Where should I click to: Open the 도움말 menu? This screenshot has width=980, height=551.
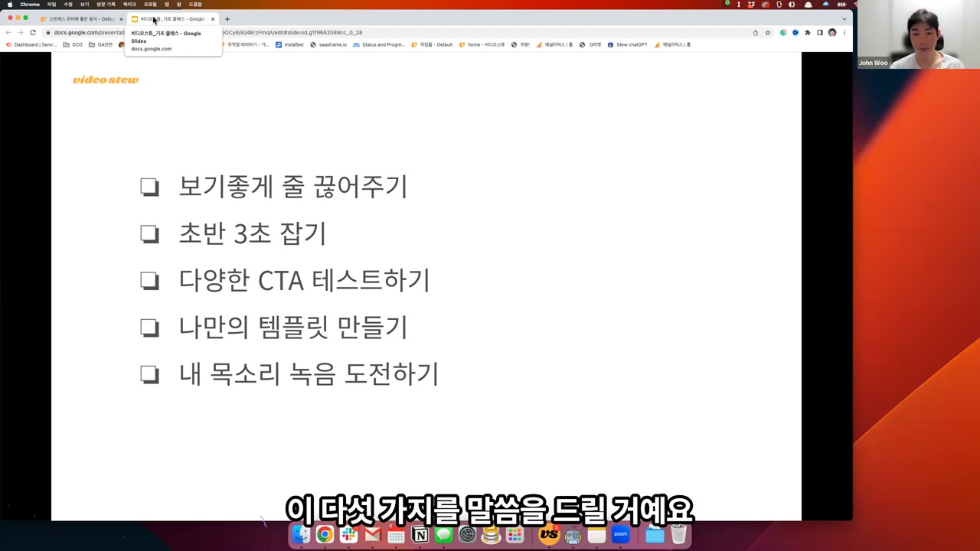click(x=195, y=5)
